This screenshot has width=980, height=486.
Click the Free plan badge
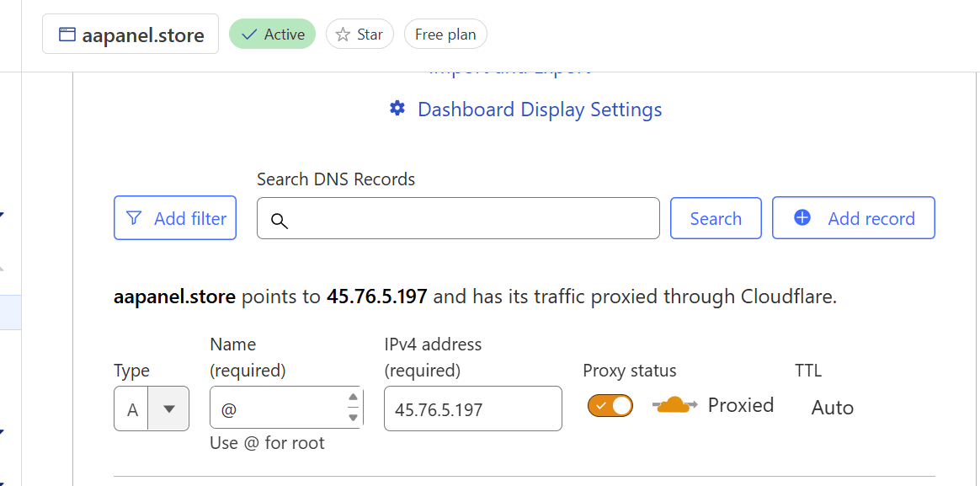click(x=445, y=35)
